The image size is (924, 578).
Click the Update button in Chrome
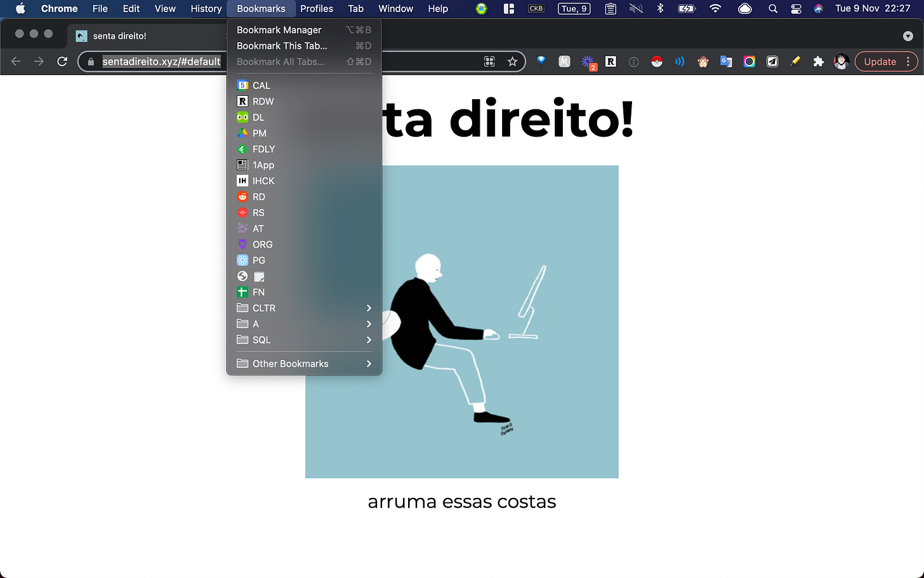[x=886, y=62]
